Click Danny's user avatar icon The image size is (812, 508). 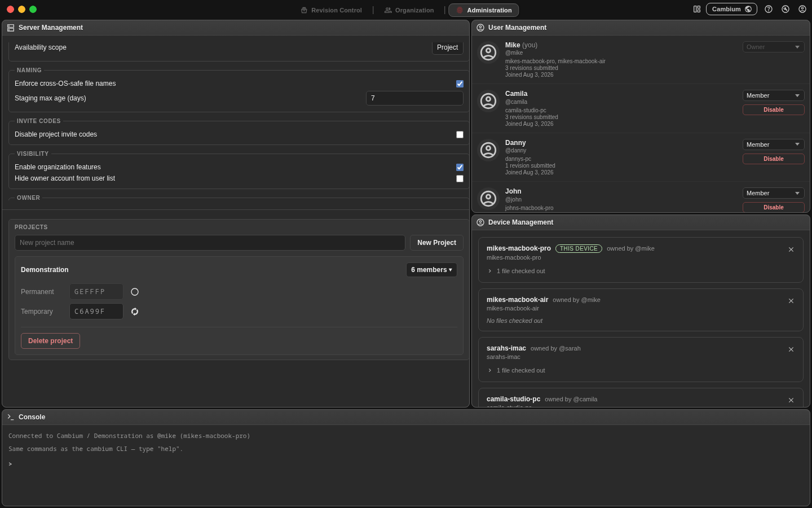(488, 150)
